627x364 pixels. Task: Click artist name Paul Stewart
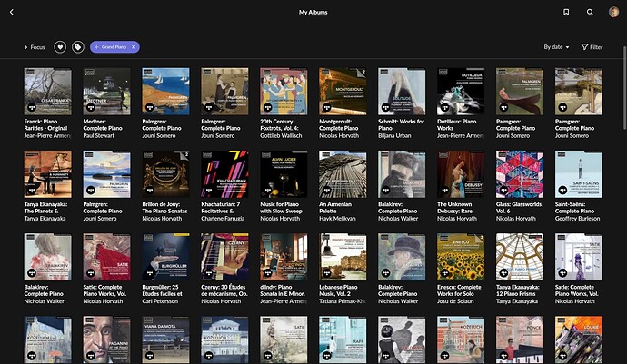pos(99,136)
